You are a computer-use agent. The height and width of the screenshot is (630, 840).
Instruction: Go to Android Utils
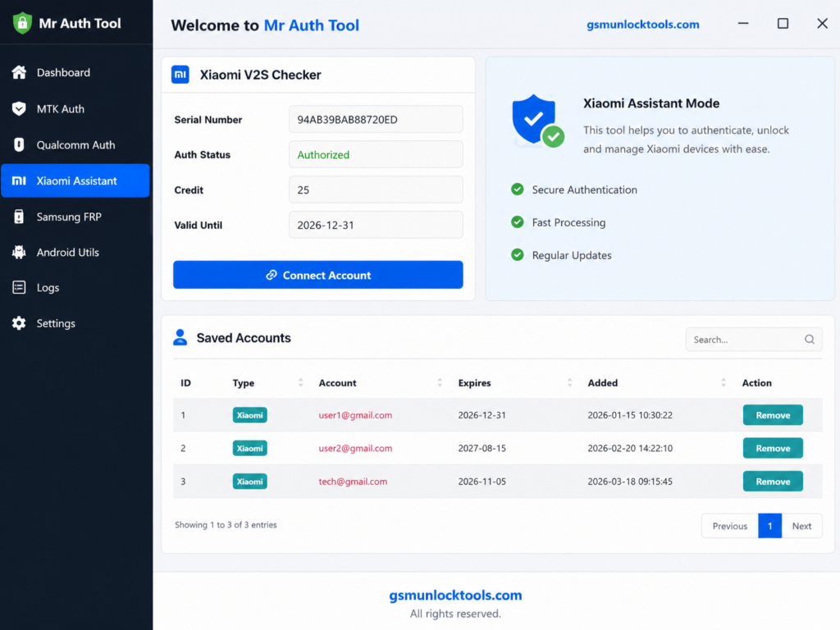coord(75,252)
